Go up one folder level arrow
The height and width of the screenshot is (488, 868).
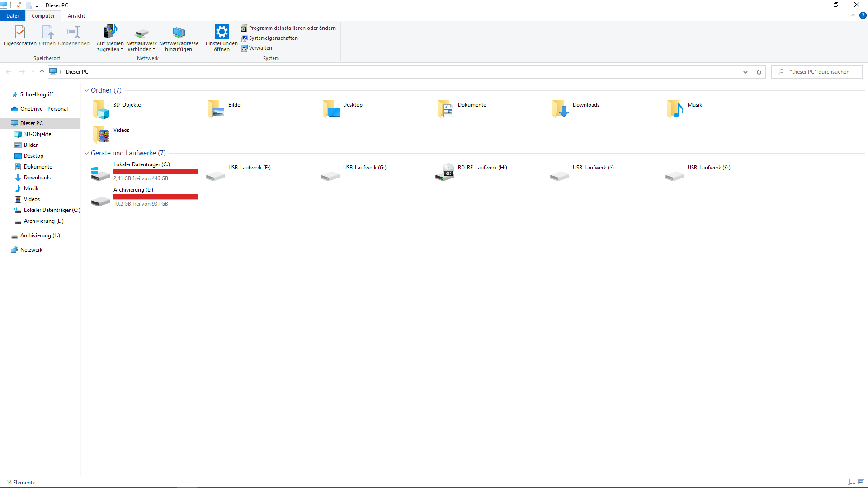point(42,72)
